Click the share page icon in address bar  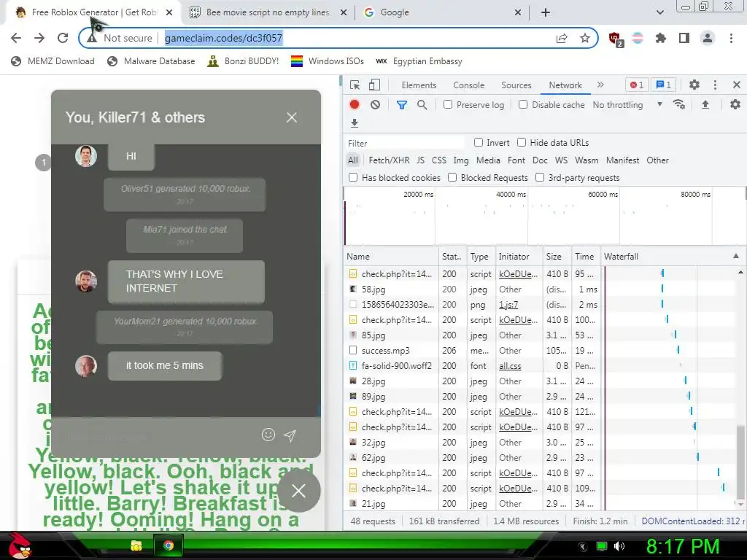tap(562, 38)
